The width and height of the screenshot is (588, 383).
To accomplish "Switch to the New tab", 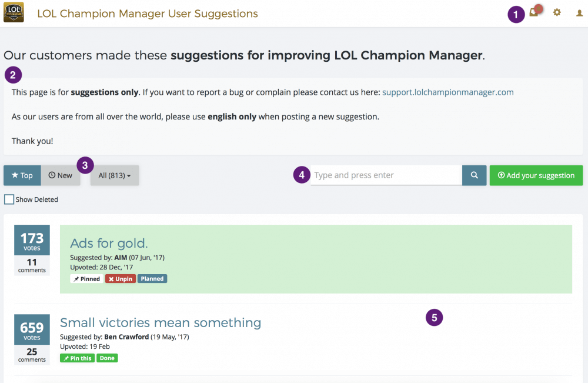I will (x=61, y=175).
